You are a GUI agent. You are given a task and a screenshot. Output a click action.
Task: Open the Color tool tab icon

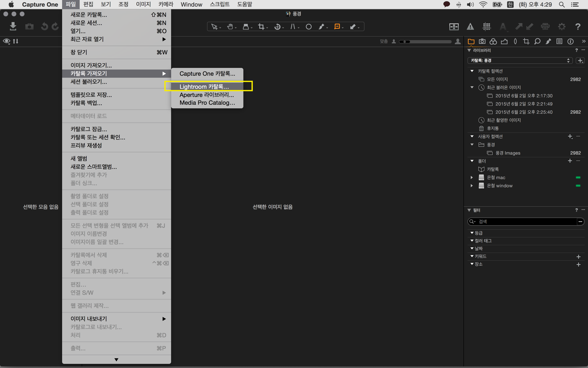click(x=493, y=41)
